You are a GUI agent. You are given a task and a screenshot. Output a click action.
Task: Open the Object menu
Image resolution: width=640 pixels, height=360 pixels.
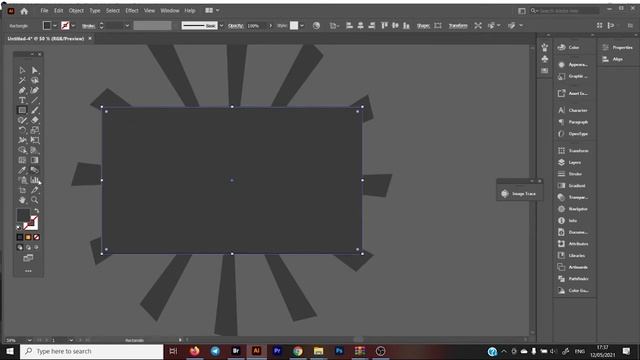76,11
